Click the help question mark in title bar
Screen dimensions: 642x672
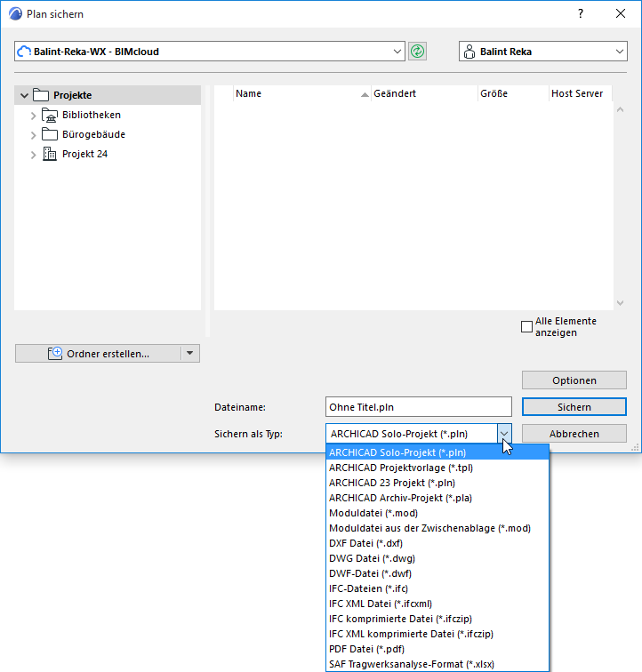[x=581, y=13]
